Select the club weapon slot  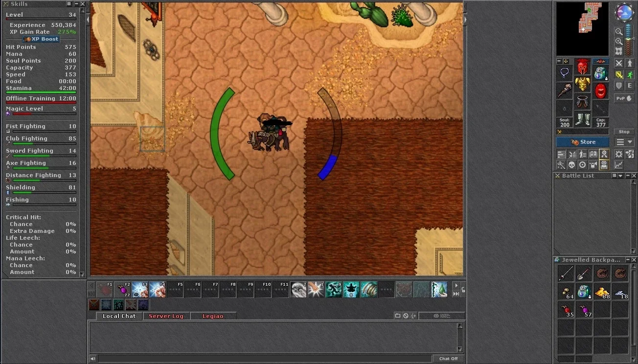[565, 91]
